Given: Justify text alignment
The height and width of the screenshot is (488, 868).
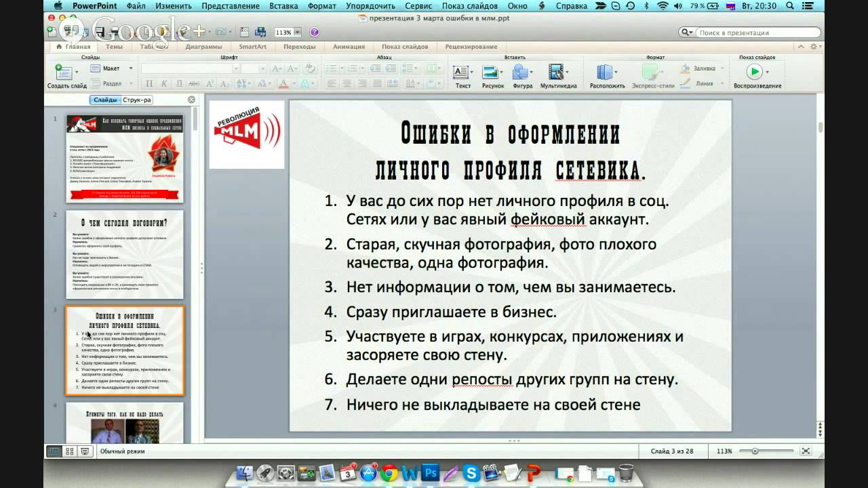Looking at the screenshot, I should pyautogui.click(x=376, y=84).
